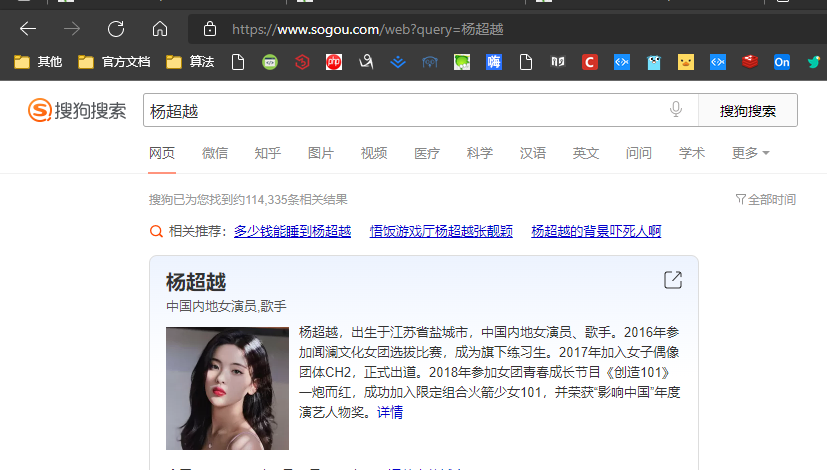Open the green round code bookmark icon
The height and width of the screenshot is (470, 827).
coord(270,62)
